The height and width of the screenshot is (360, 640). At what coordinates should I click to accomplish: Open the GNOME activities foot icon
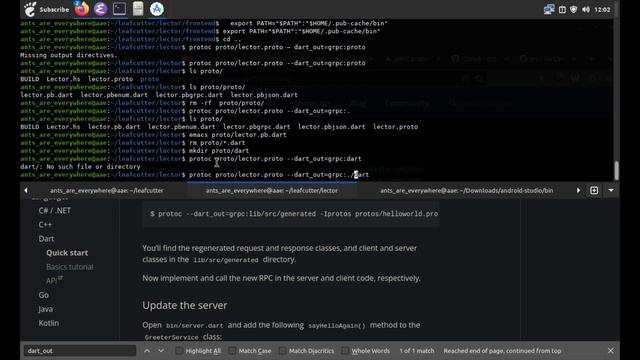tap(30, 9)
